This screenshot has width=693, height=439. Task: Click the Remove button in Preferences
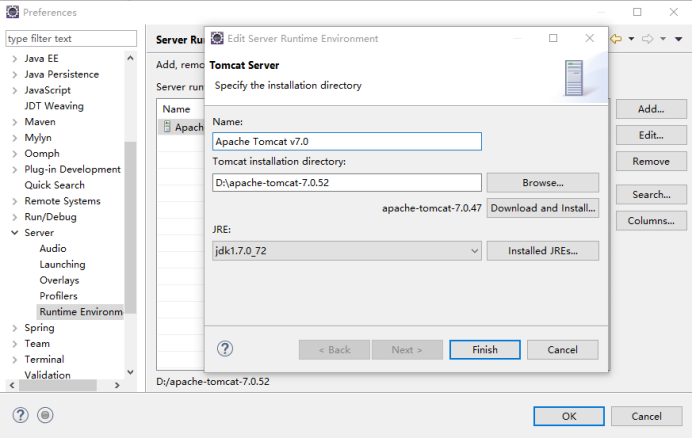(x=651, y=161)
